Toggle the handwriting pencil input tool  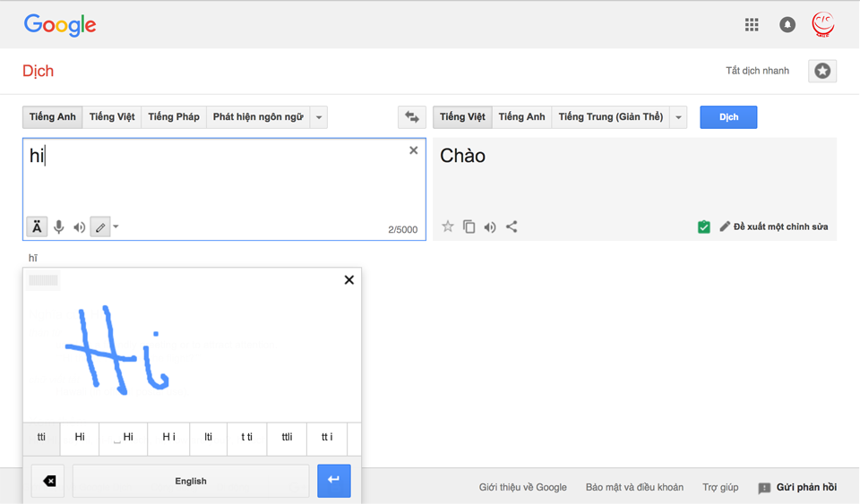(x=100, y=227)
